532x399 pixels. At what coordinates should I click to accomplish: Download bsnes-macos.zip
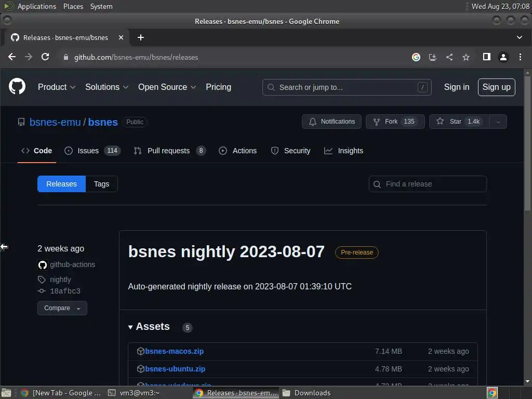(175, 351)
